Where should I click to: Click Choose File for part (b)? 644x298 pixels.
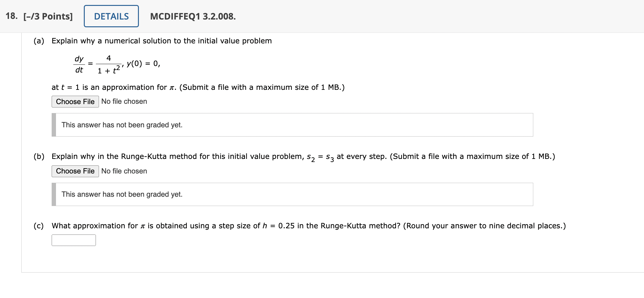75,171
